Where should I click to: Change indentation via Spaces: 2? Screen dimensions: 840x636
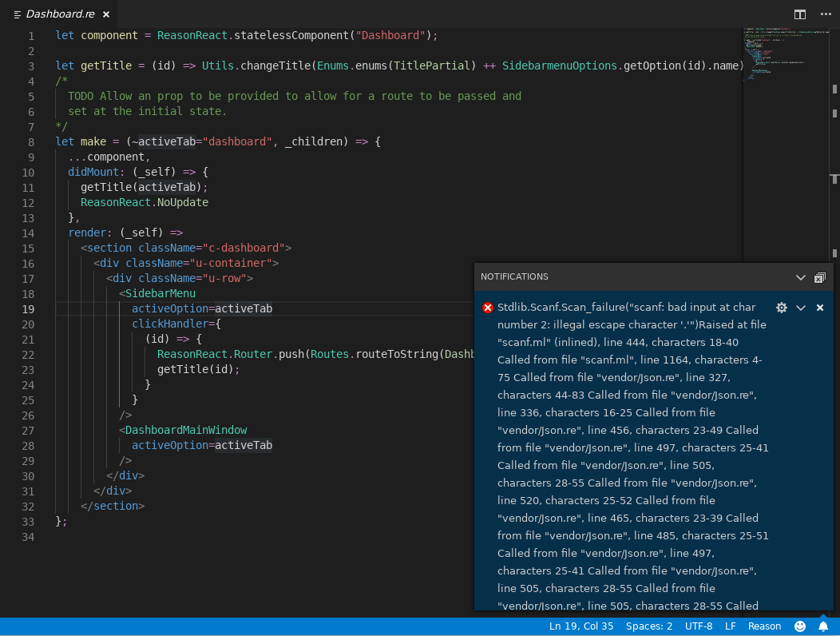coord(648,626)
